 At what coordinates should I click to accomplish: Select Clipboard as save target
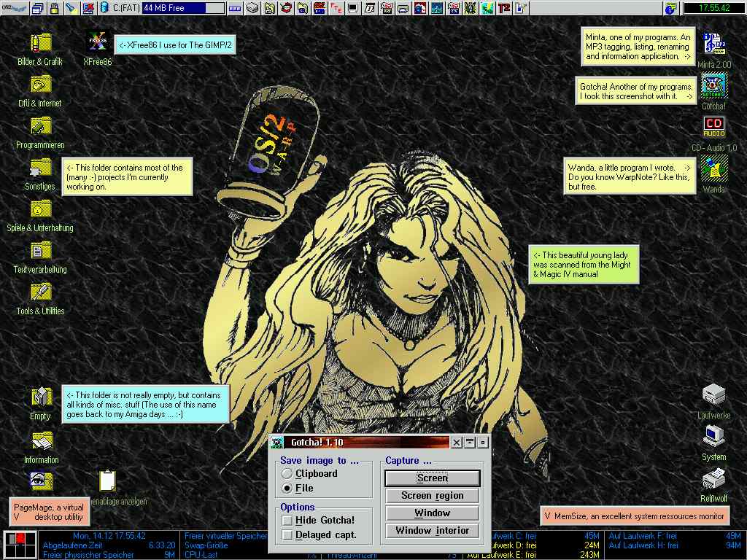coord(309,474)
